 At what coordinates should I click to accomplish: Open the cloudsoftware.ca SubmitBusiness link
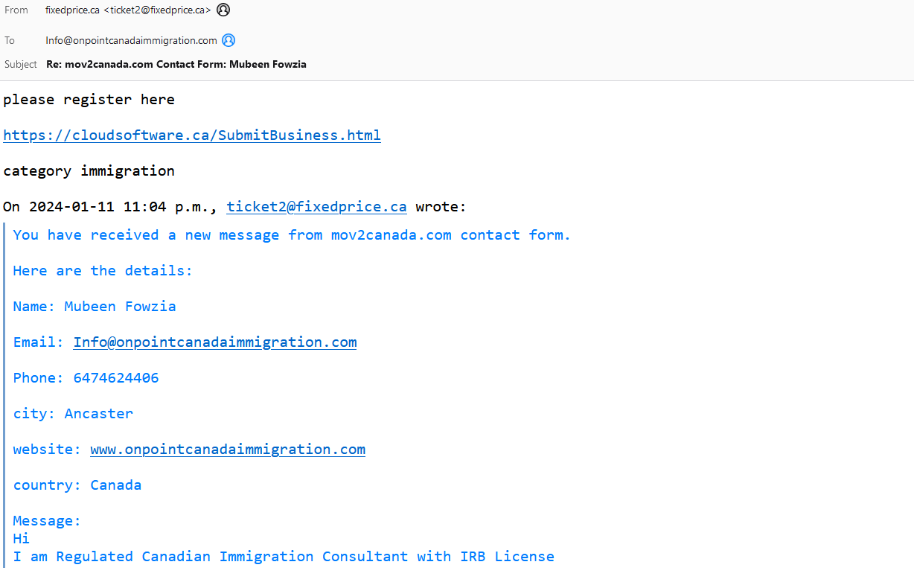coord(192,135)
